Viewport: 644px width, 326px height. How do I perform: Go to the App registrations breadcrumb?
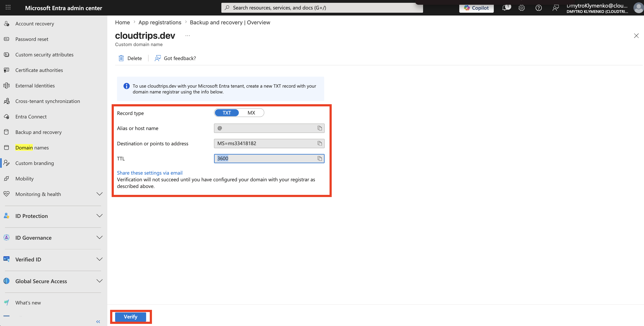click(x=160, y=22)
